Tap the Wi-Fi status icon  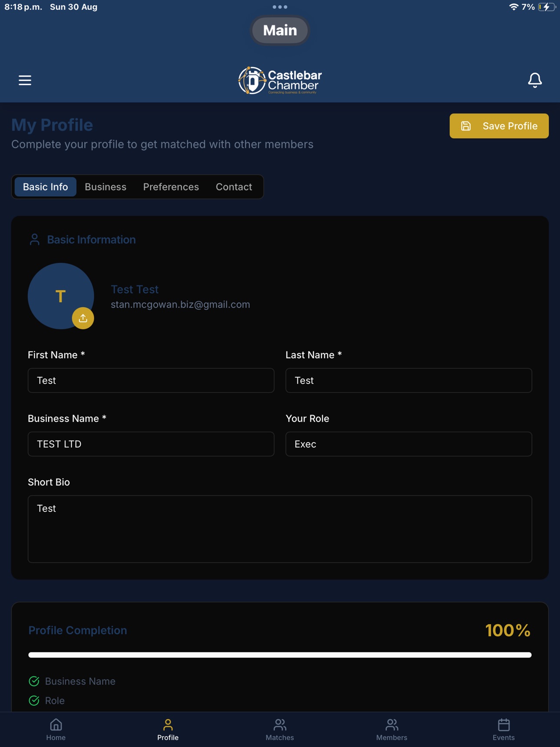(514, 7)
